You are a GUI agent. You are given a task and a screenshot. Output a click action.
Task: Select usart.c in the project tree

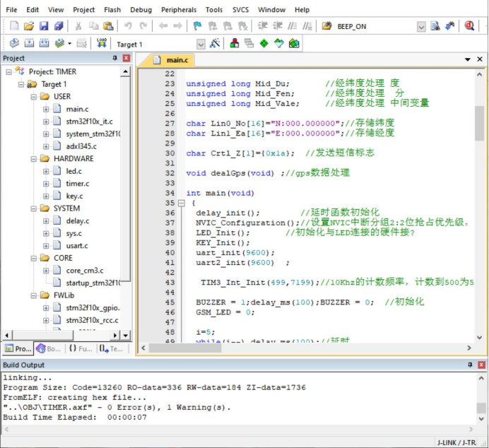tap(77, 246)
